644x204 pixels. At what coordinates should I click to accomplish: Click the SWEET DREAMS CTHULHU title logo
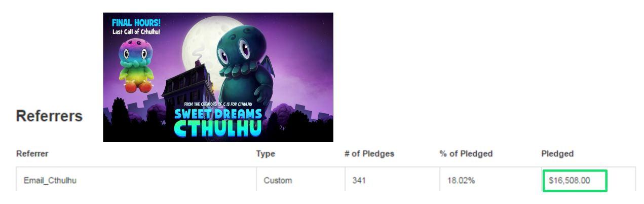point(218,122)
